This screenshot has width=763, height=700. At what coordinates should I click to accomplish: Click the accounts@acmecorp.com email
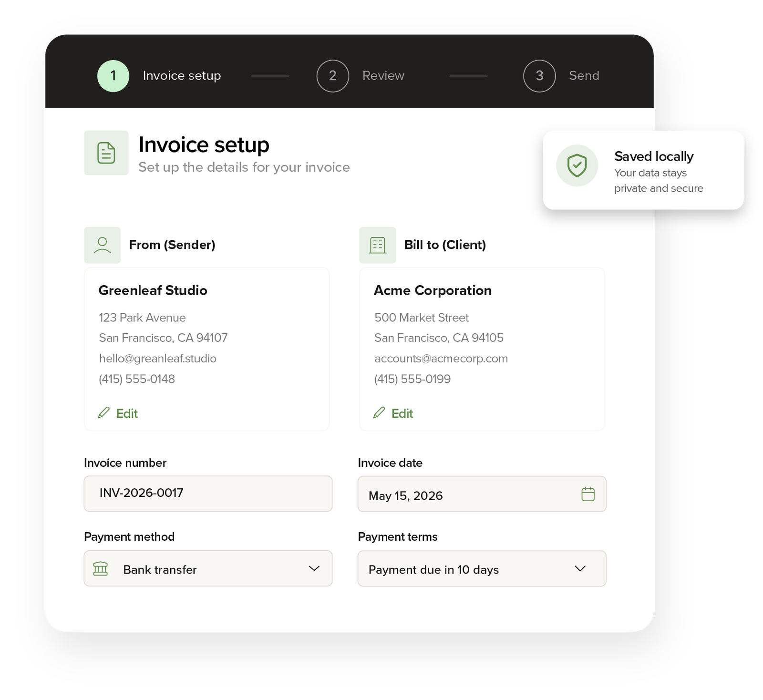(441, 359)
